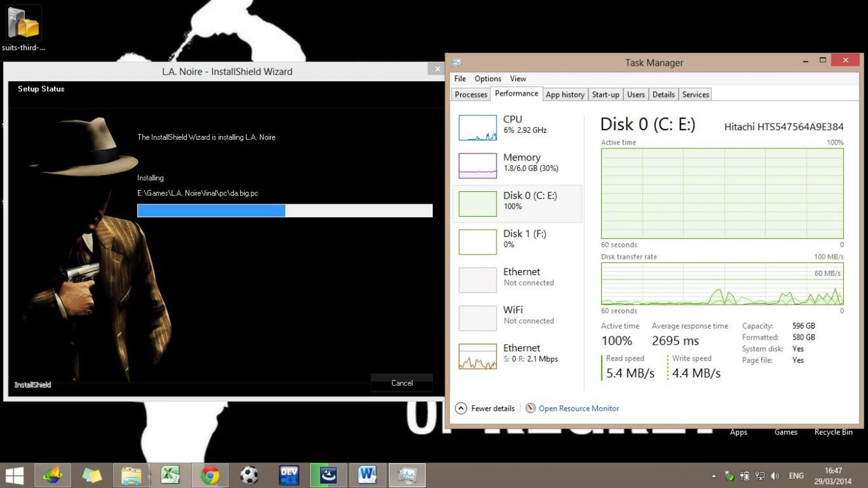Click the Safely Remove Hardware tray icon
This screenshot has width=868, height=488.
[730, 476]
